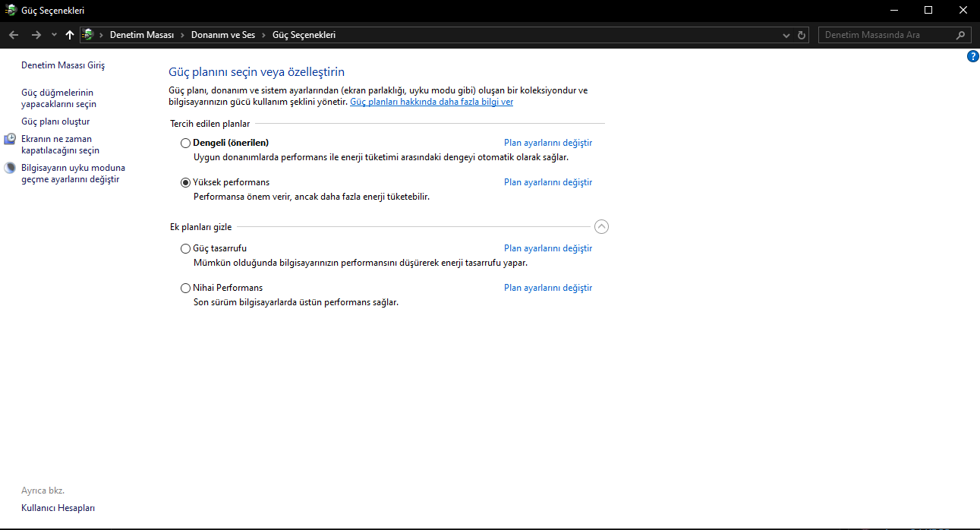Viewport: 980px width, 530px height.
Task: Click the clock icon beside Ekranın ne zaman
Action: click(10, 139)
